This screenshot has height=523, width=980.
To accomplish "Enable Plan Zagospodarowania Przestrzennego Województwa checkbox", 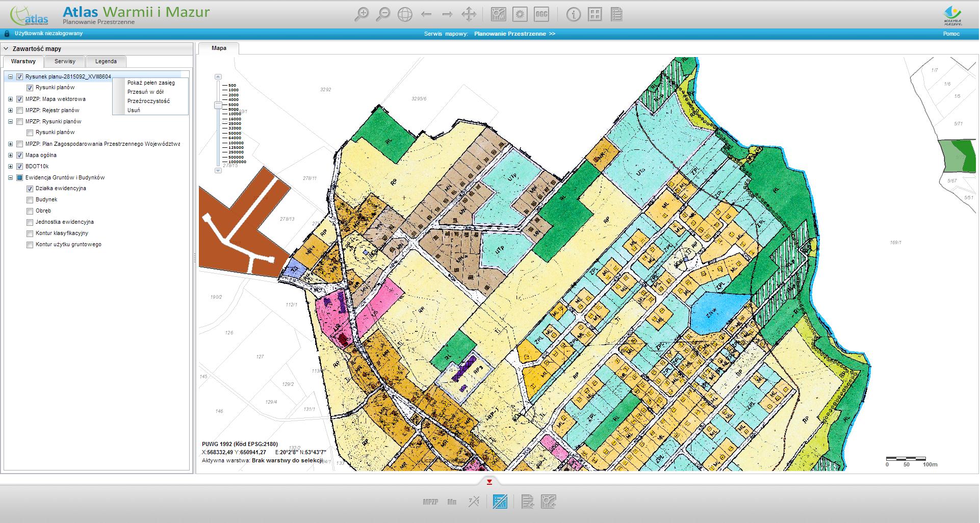I will click(x=20, y=144).
